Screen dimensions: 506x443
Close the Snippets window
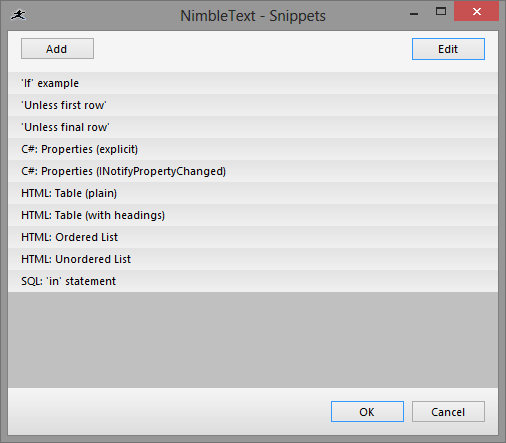[476, 11]
